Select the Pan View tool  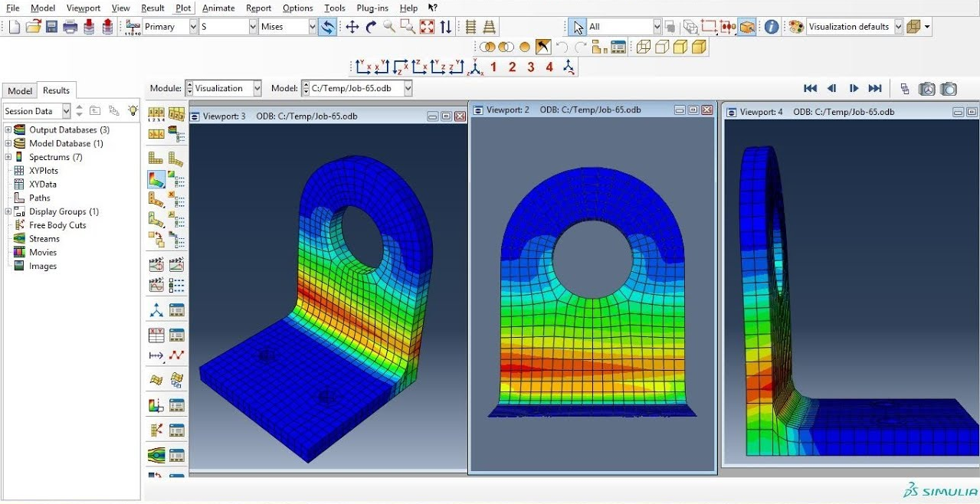click(352, 27)
